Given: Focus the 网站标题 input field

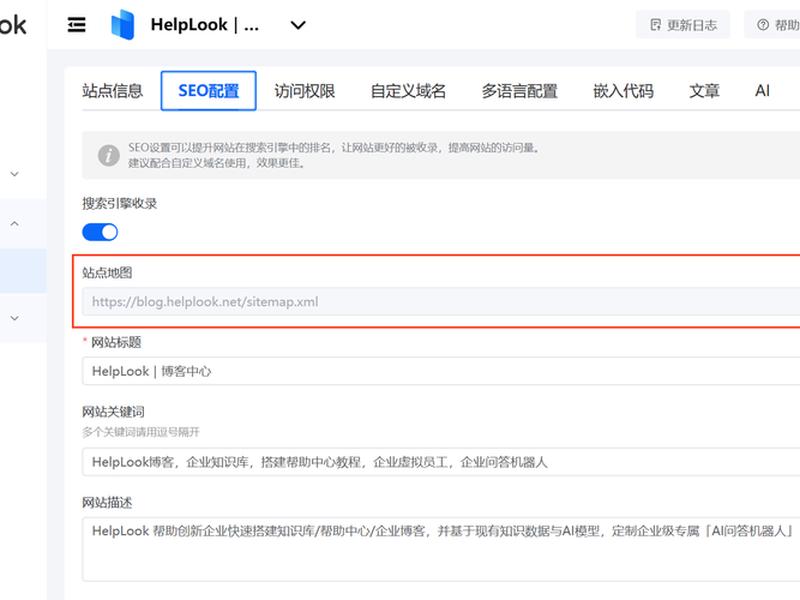Looking at the screenshot, I should (441, 371).
